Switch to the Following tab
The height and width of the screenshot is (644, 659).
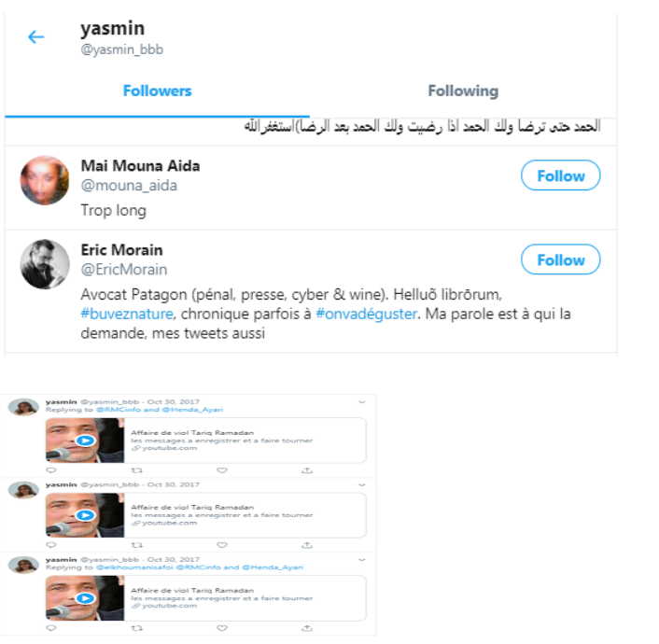coord(463,91)
